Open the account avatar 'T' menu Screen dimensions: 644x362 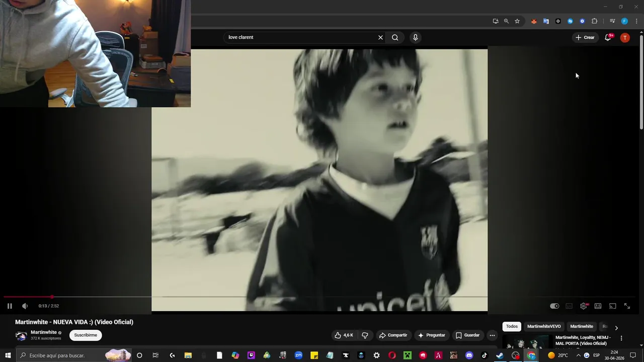(x=625, y=38)
